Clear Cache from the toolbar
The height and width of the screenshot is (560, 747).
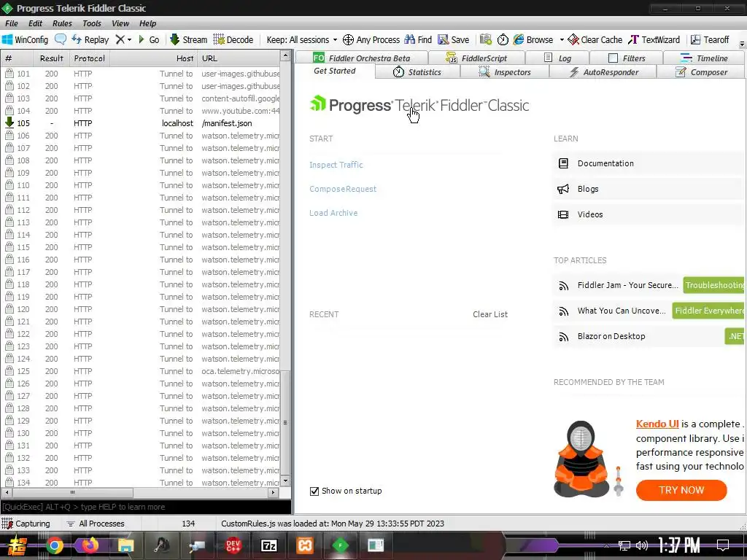[595, 39]
